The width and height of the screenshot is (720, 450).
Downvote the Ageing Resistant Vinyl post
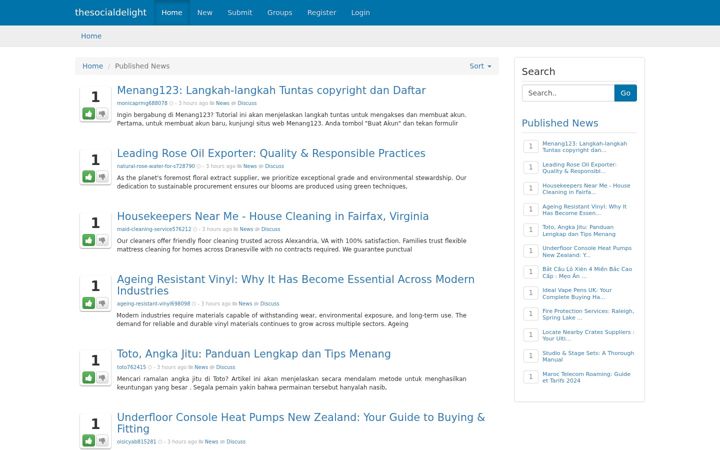(x=102, y=303)
